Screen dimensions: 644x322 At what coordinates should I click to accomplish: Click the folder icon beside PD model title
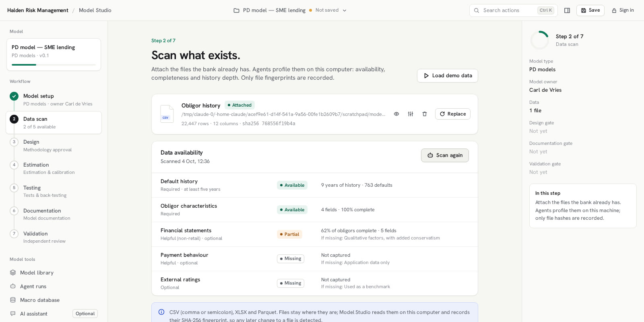(237, 10)
